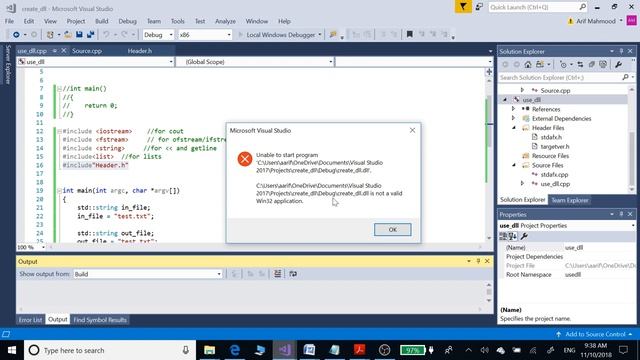Close the Microsoft Visual Studio error dialog
The image size is (640, 360).
pos(412,130)
